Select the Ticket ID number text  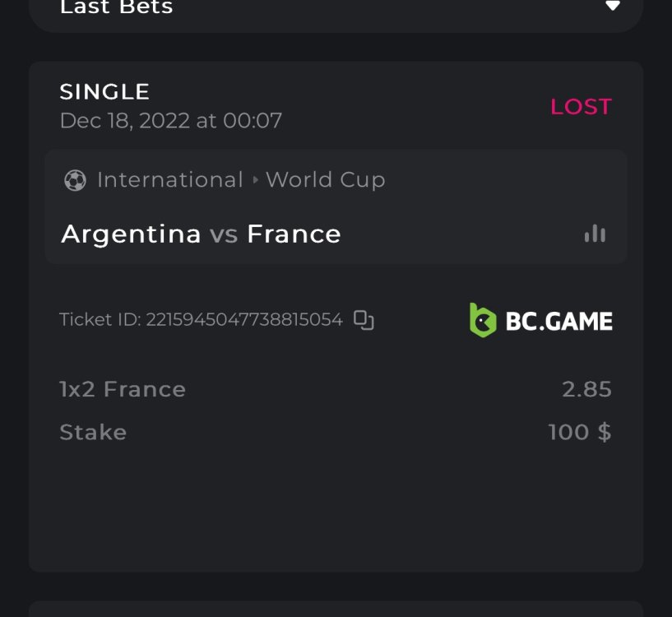(x=243, y=320)
